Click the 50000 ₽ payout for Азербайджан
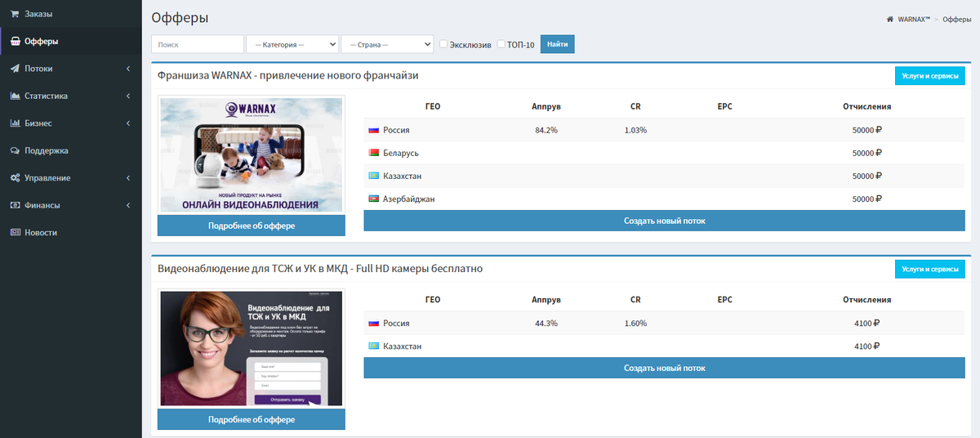980x438 pixels. (x=867, y=199)
